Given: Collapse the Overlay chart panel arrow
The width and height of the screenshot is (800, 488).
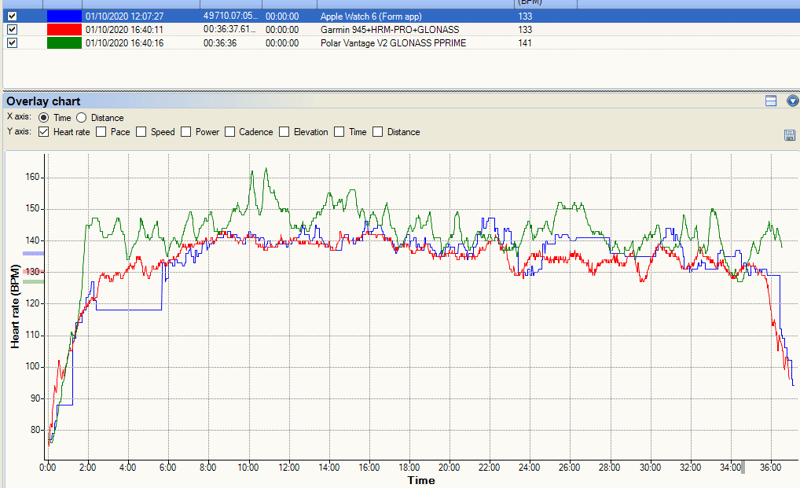Looking at the screenshot, I should [x=792, y=101].
